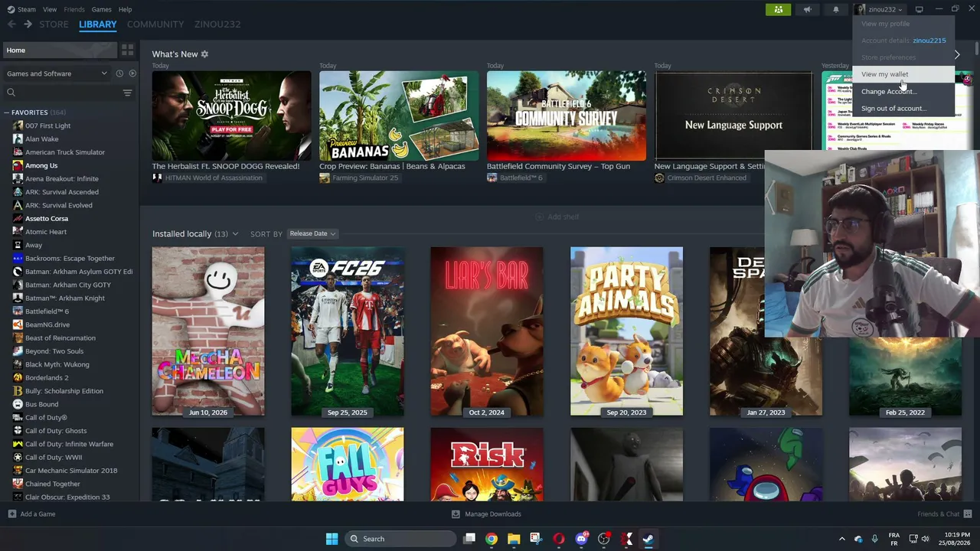Go to the STORE tab

(54, 24)
